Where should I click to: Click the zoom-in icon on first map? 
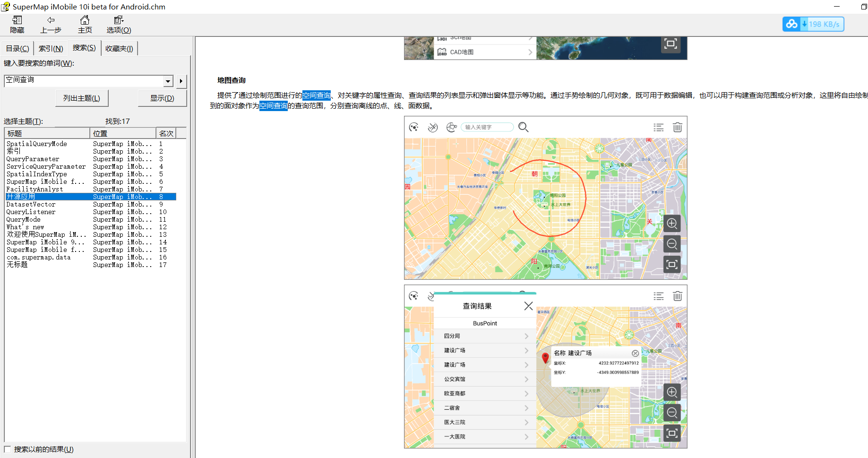point(672,223)
